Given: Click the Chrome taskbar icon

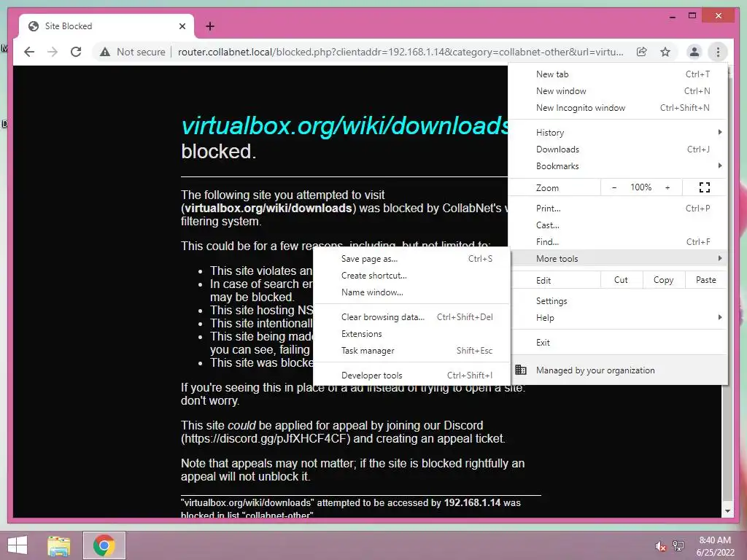Looking at the screenshot, I should 104,545.
